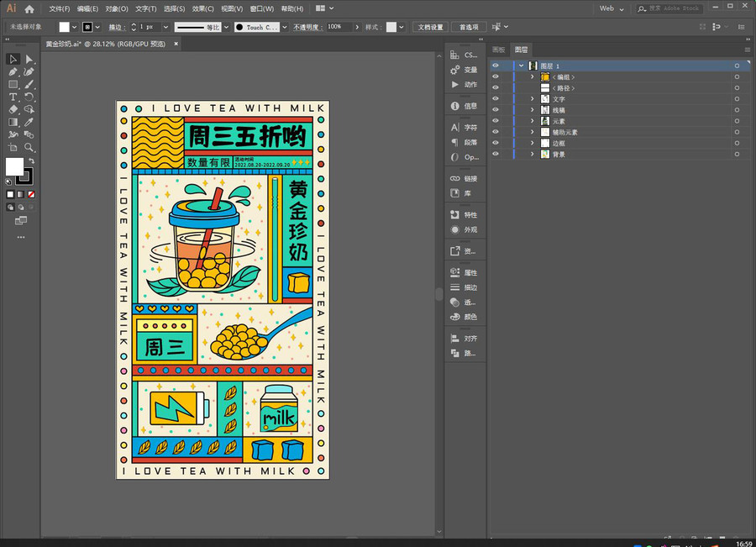Click the 首选项 button
The image size is (756, 547).
coord(469,27)
